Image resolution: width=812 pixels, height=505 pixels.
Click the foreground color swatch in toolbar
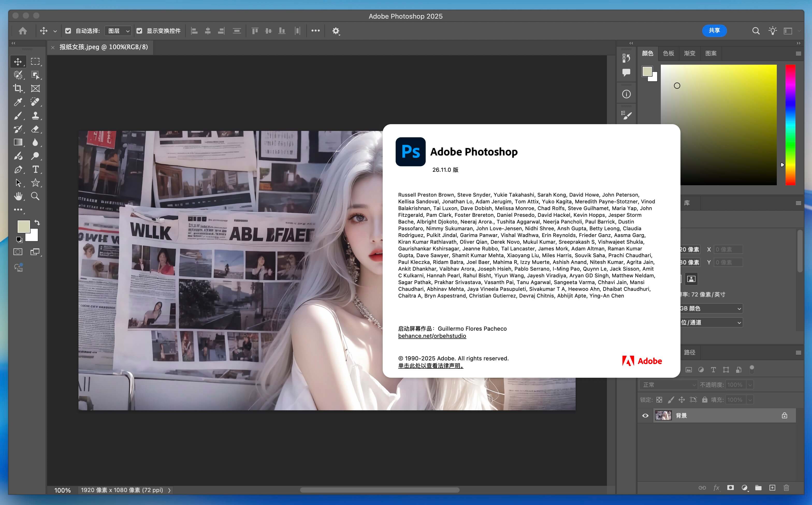pos(23,226)
